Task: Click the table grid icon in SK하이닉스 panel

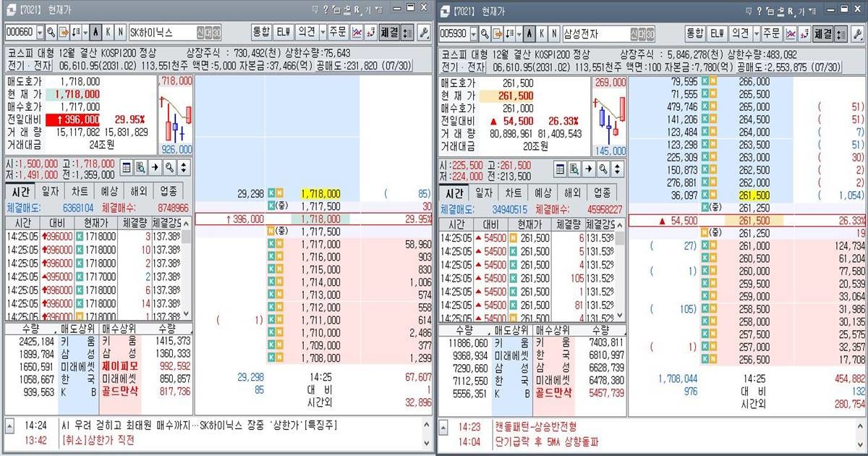Action: click(126, 168)
